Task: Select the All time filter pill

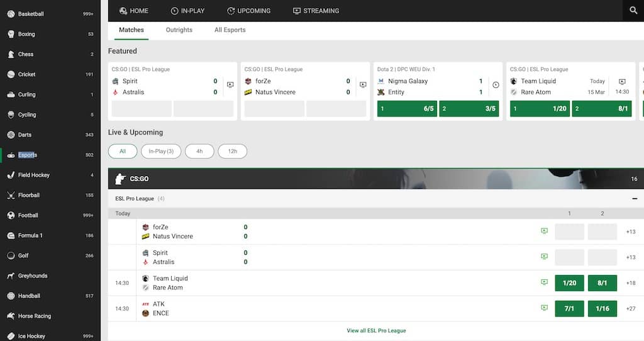Action: (123, 151)
